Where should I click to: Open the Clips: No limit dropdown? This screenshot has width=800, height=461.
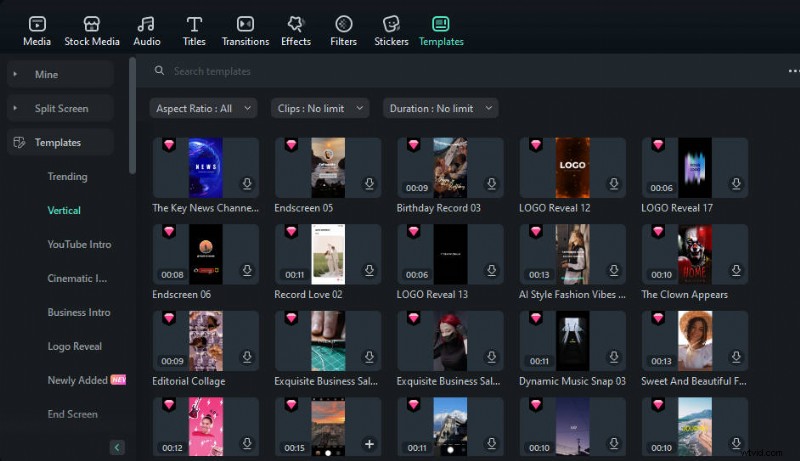(x=320, y=108)
